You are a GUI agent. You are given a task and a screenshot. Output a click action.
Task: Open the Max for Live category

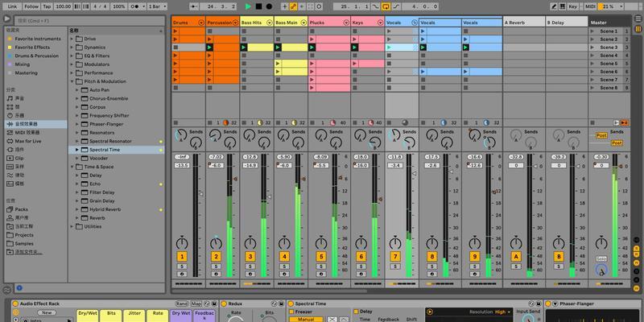pyautogui.click(x=28, y=141)
